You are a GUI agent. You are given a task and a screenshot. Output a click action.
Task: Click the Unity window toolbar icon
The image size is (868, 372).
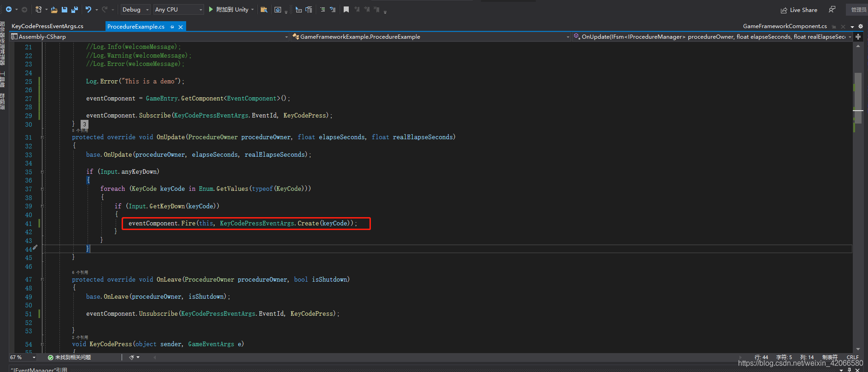pyautogui.click(x=278, y=9)
